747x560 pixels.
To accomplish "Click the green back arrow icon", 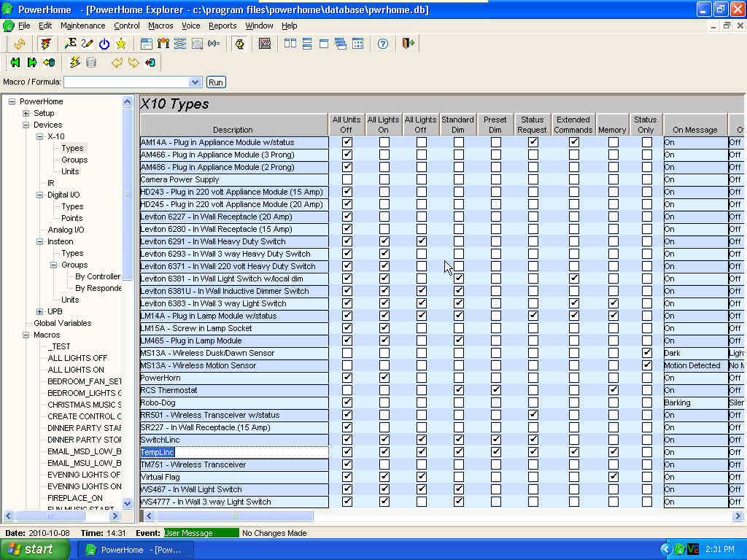I will pyautogui.click(x=15, y=63).
